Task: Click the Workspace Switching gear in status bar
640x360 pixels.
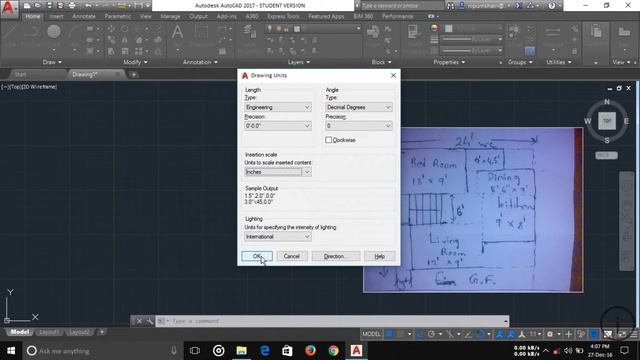Action: 550,334
